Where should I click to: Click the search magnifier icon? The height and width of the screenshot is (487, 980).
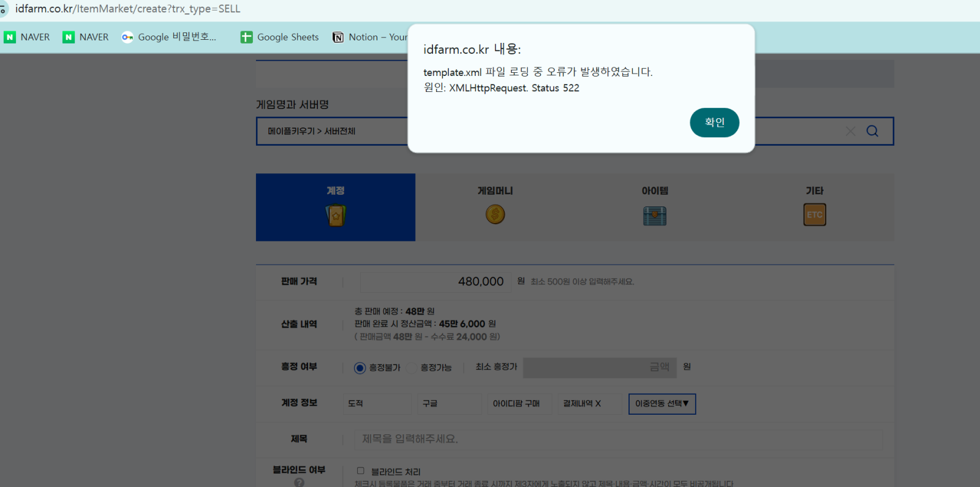pyautogui.click(x=872, y=131)
